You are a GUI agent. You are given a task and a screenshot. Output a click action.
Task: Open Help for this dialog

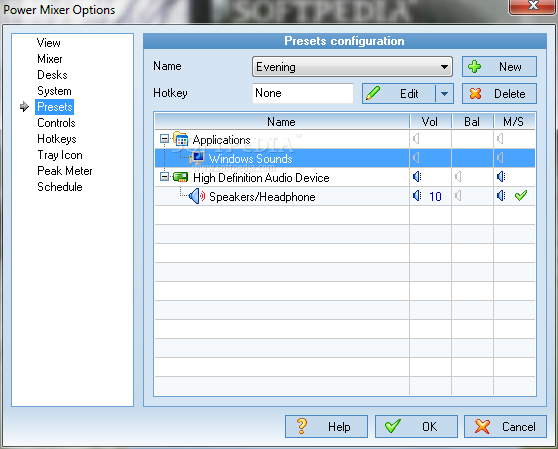pos(326,426)
